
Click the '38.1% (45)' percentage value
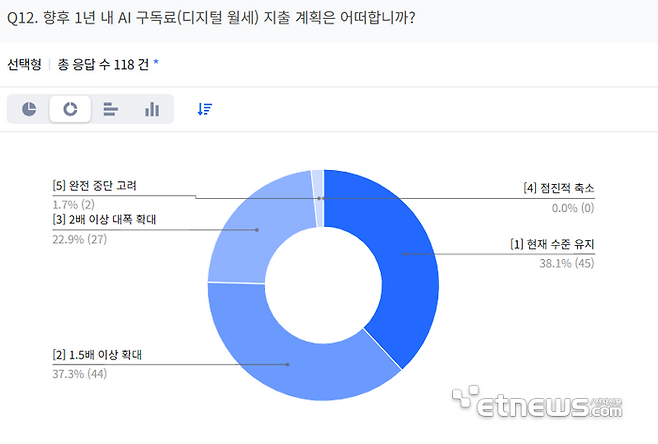tap(568, 262)
